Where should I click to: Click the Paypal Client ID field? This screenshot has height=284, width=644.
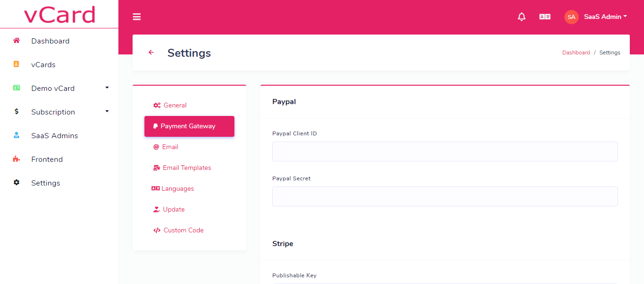click(x=445, y=151)
